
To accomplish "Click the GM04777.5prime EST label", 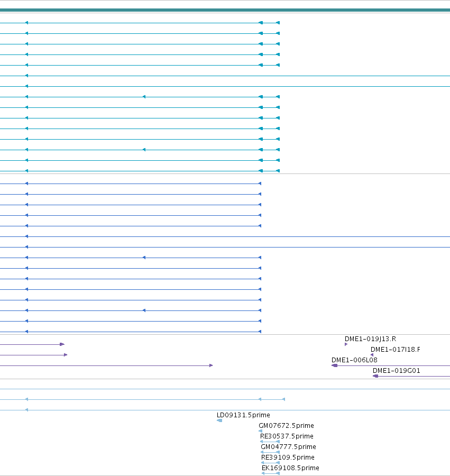I will click(288, 447).
